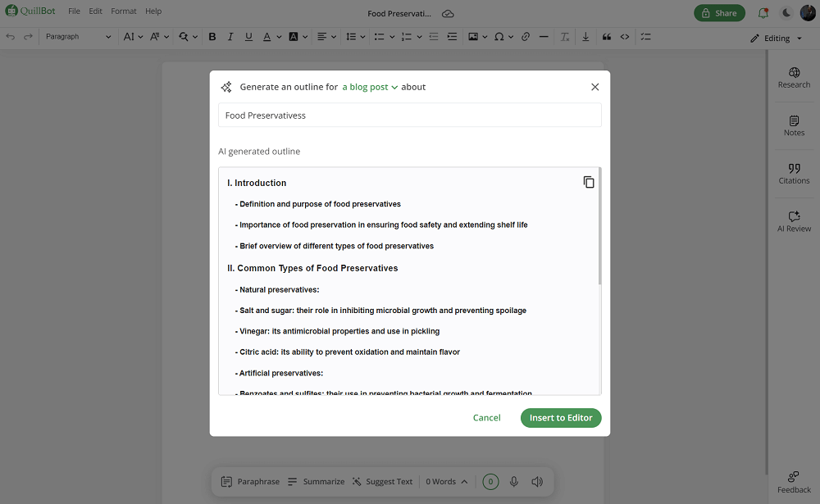The width and height of the screenshot is (820, 504).
Task: Insert a horizontal line
Action: [x=544, y=37]
